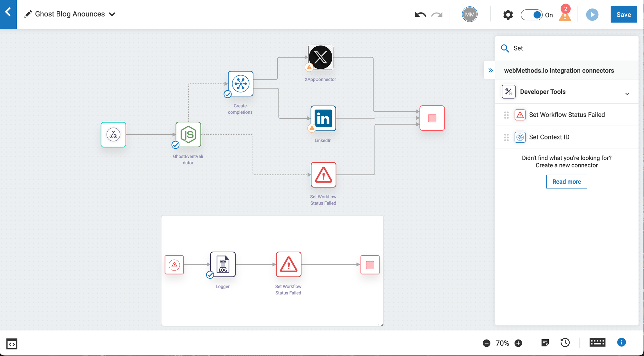Click the Save button
The width and height of the screenshot is (644, 356).
click(623, 14)
